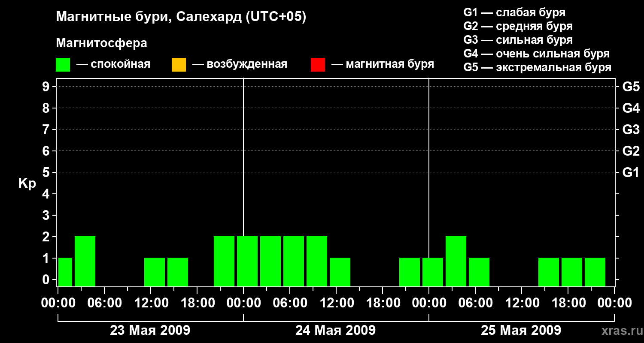Click the 18:00 time label for 25 Мая
This screenshot has width=644, height=343.
[568, 303]
